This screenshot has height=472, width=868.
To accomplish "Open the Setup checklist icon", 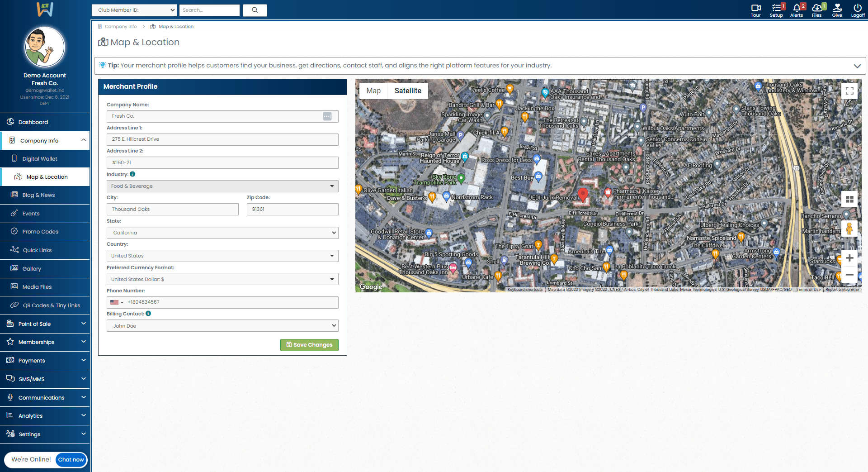I will 776,8.
